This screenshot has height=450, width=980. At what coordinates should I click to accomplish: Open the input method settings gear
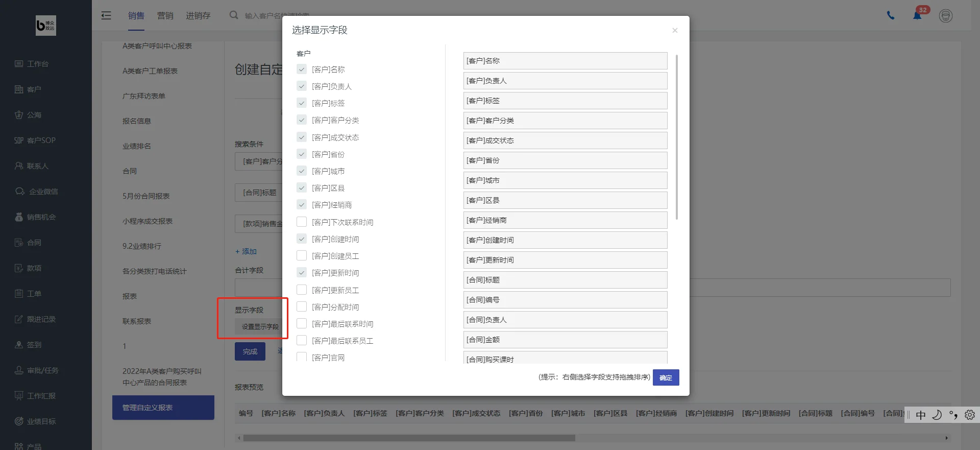970,415
